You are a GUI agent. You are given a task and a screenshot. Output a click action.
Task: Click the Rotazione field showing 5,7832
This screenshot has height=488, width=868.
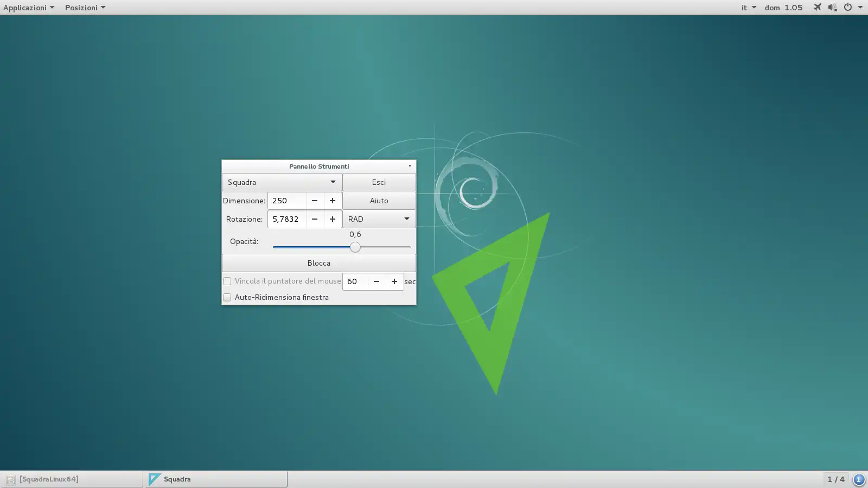pyautogui.click(x=287, y=219)
